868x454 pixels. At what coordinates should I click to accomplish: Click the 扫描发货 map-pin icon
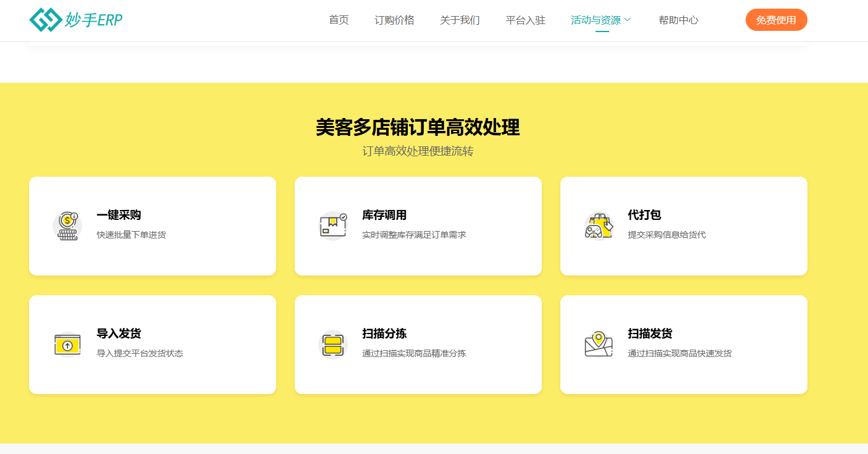click(x=598, y=344)
